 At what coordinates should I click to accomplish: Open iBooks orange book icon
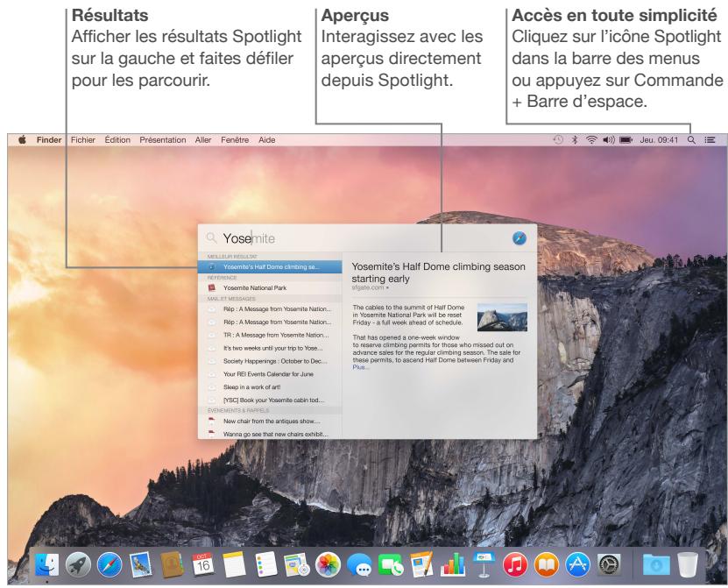pyautogui.click(x=547, y=564)
